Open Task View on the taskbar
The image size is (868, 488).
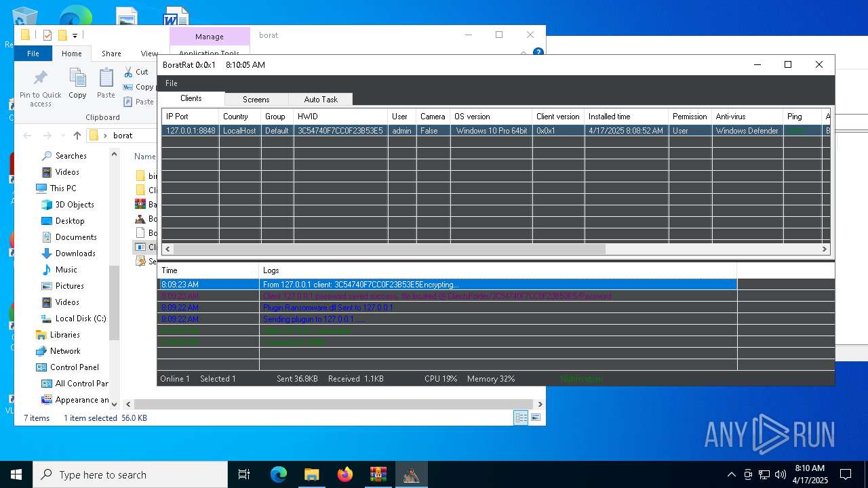click(x=244, y=474)
